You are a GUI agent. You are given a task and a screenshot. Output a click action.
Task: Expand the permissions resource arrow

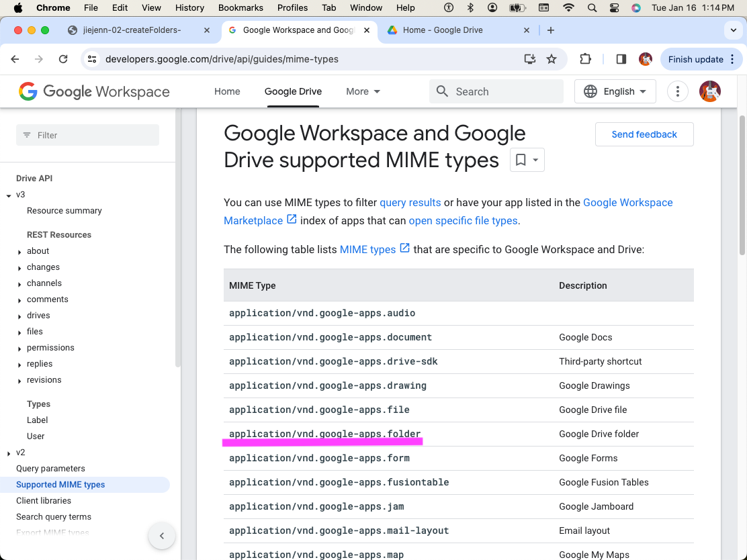pos(19,348)
